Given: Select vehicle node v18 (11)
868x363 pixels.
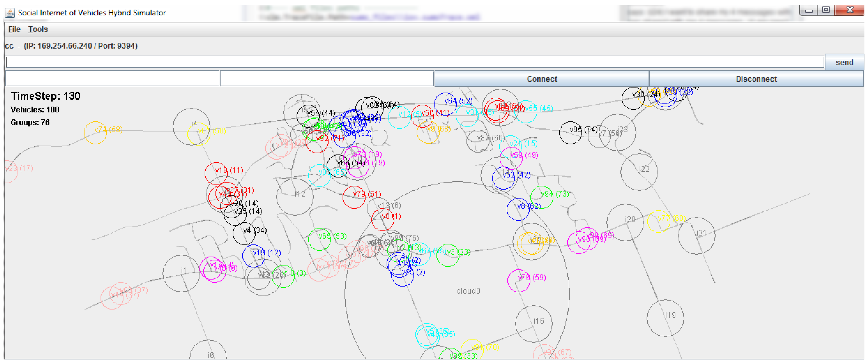Looking at the screenshot, I should [x=216, y=173].
